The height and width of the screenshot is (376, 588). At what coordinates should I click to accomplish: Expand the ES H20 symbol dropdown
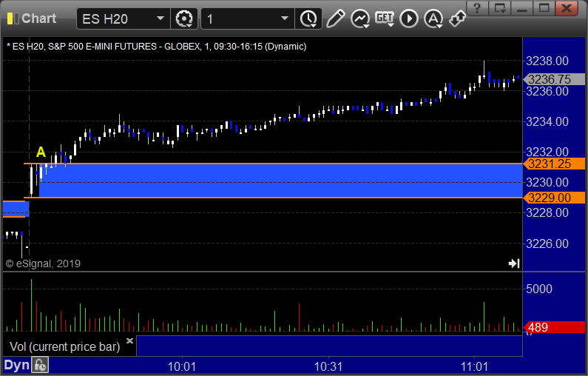point(160,19)
